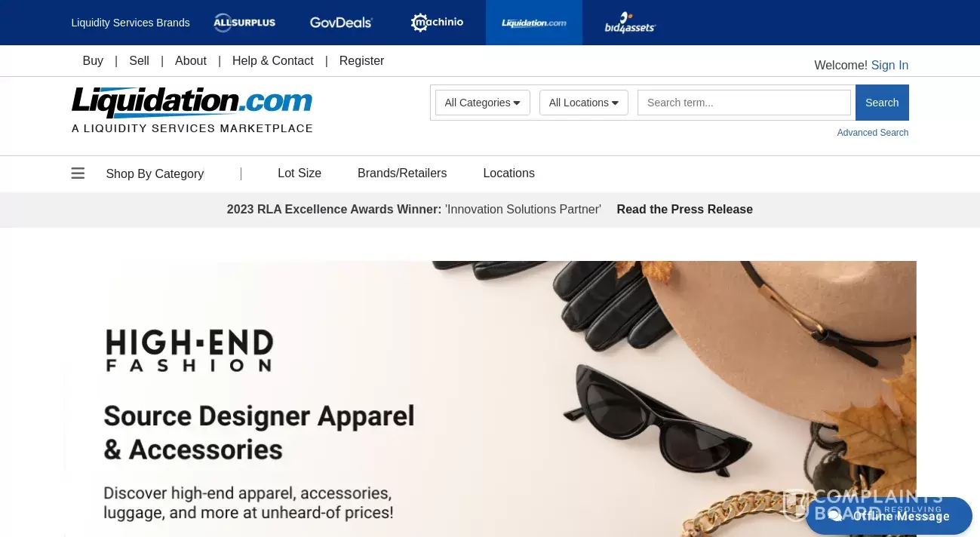Open the Bid4Assets brand logo
Viewport: 980px width, 537px height.
coord(630,23)
